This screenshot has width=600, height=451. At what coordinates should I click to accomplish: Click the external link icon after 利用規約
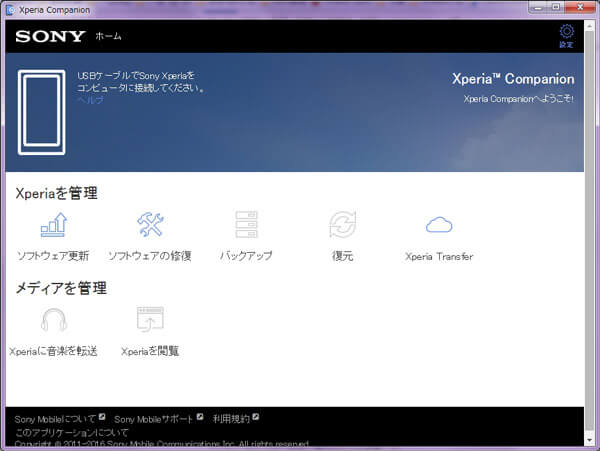click(x=256, y=417)
